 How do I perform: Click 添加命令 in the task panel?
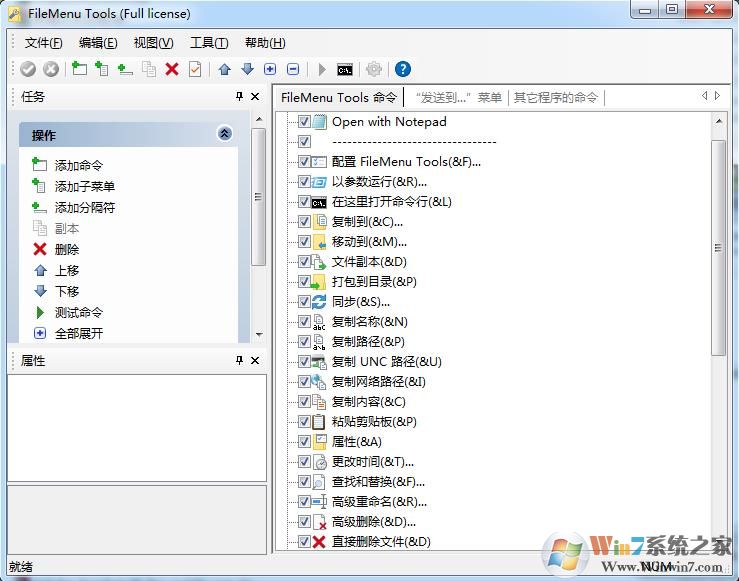pyautogui.click(x=79, y=165)
